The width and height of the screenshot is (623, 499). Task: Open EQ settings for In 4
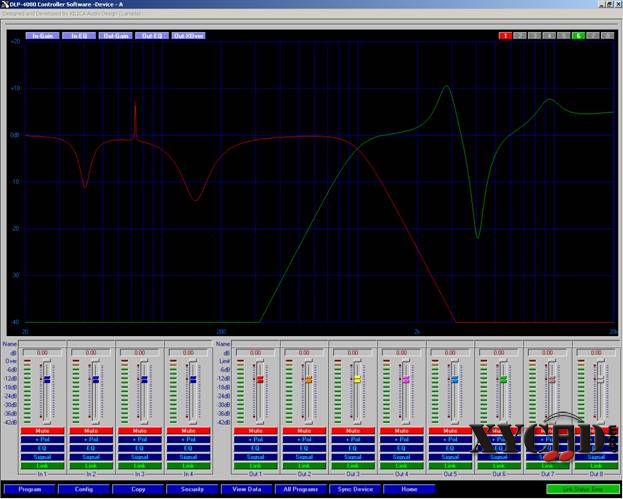point(188,448)
